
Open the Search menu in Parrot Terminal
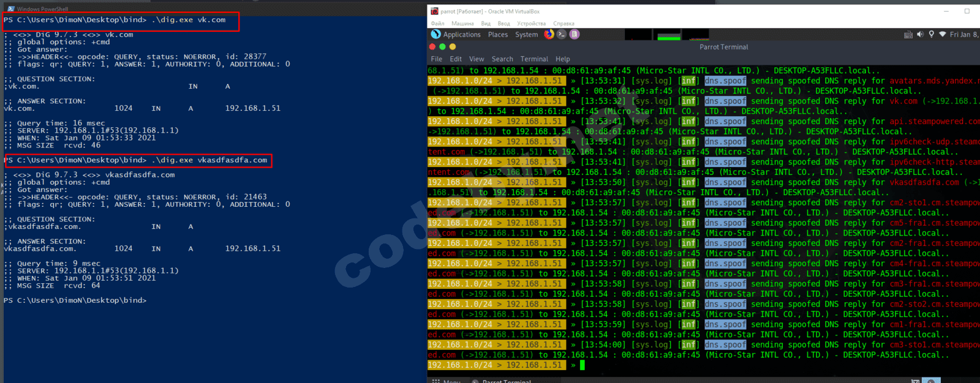pos(502,59)
